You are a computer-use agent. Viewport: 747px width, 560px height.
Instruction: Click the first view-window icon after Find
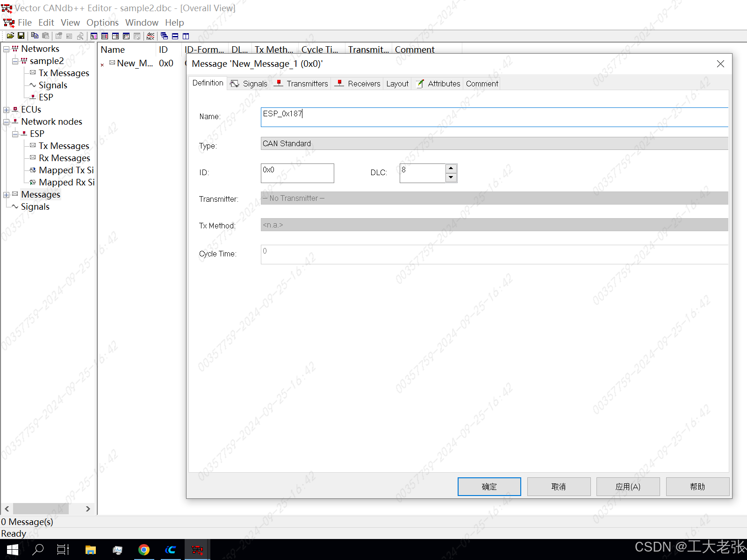pyautogui.click(x=94, y=36)
